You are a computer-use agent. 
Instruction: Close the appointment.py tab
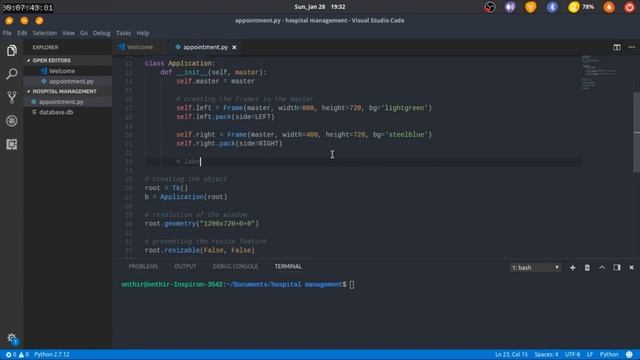(234, 47)
